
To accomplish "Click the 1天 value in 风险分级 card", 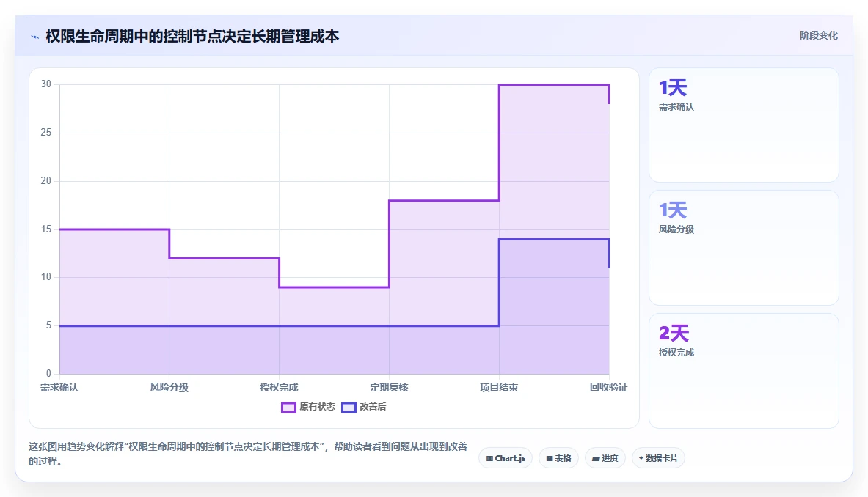I will point(673,210).
